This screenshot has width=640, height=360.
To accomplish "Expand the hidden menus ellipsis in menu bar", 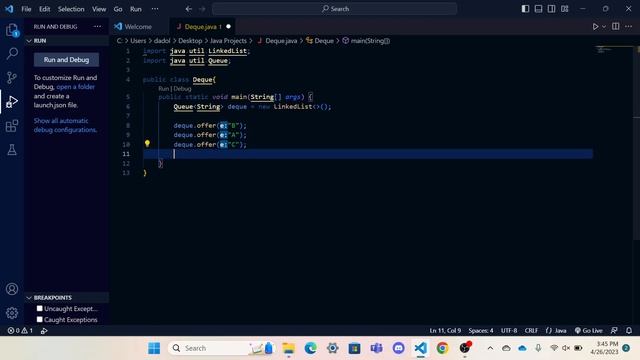I will [x=155, y=9].
